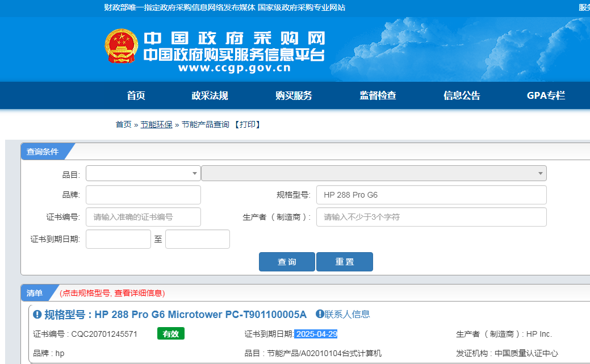Image resolution: width=590 pixels, height=364 pixels.
Task: Select the 清单 panel tab
Action: (x=35, y=293)
